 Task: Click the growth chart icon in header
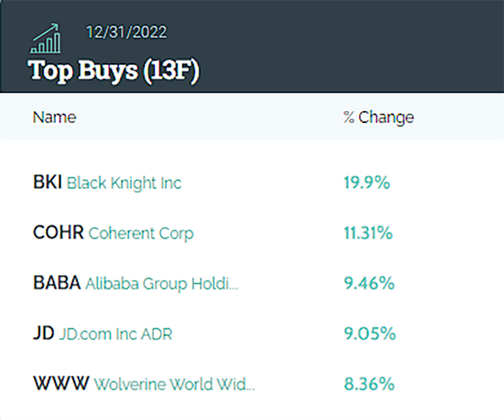(x=45, y=37)
